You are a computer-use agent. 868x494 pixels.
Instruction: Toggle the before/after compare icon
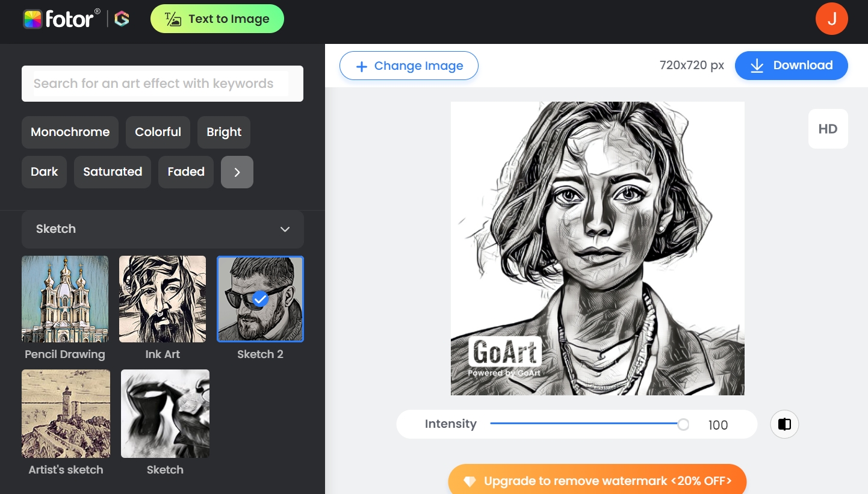784,424
